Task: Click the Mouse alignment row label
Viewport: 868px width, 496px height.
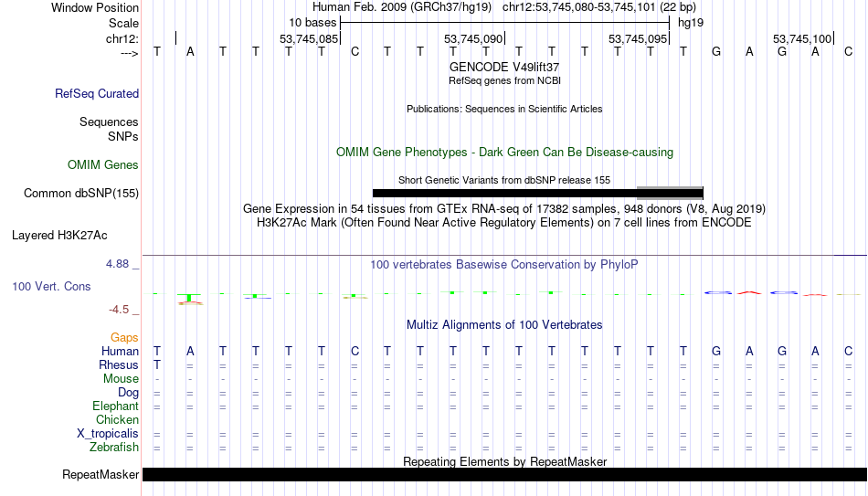Action: pos(121,379)
